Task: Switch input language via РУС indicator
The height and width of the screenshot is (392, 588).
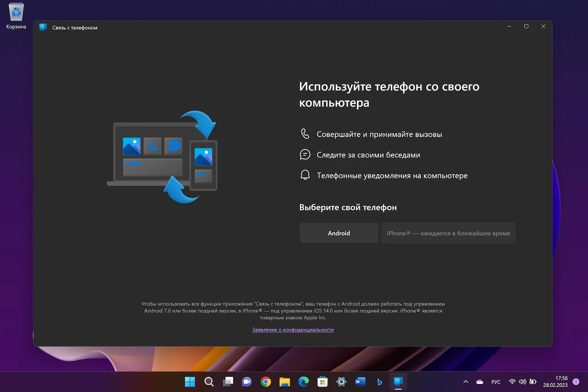Action: pos(496,382)
